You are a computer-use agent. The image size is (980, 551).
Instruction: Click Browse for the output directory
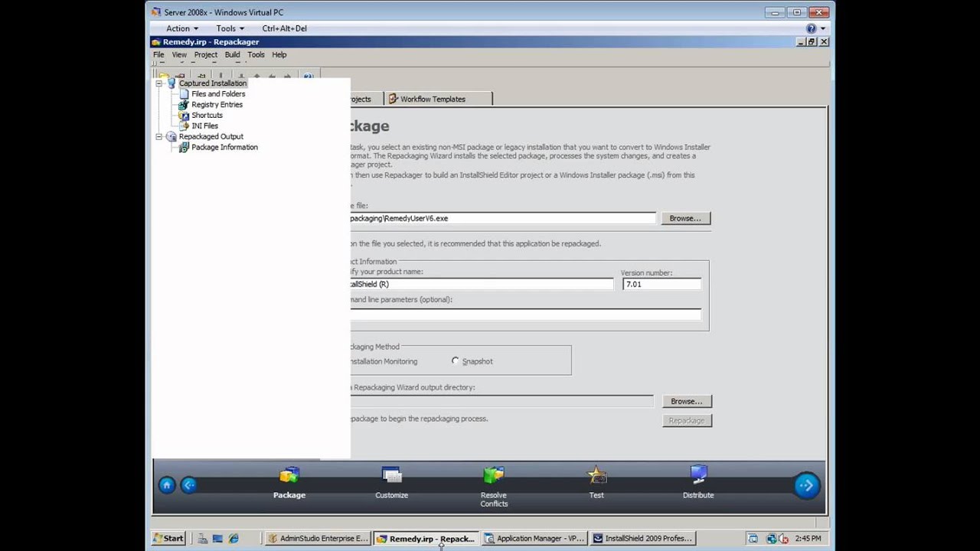click(x=687, y=402)
